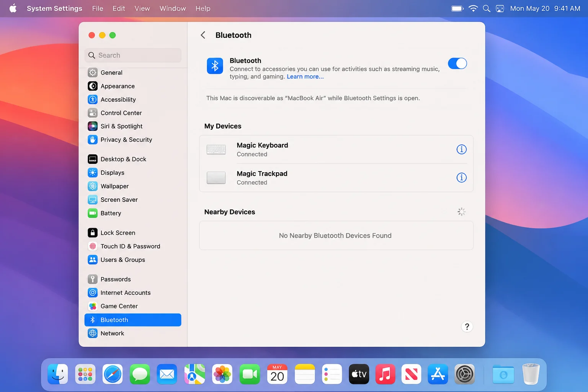The width and height of the screenshot is (588, 392).
Task: Open Siri & Spotlight settings
Action: (133, 126)
